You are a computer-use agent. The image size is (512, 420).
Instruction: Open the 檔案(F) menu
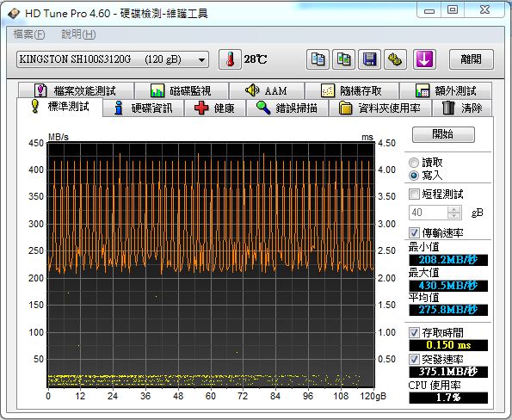pos(29,34)
